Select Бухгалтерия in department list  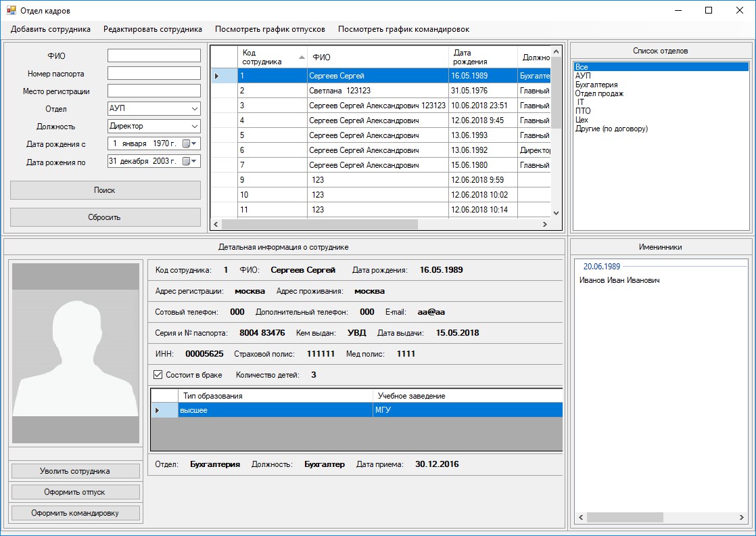click(596, 85)
